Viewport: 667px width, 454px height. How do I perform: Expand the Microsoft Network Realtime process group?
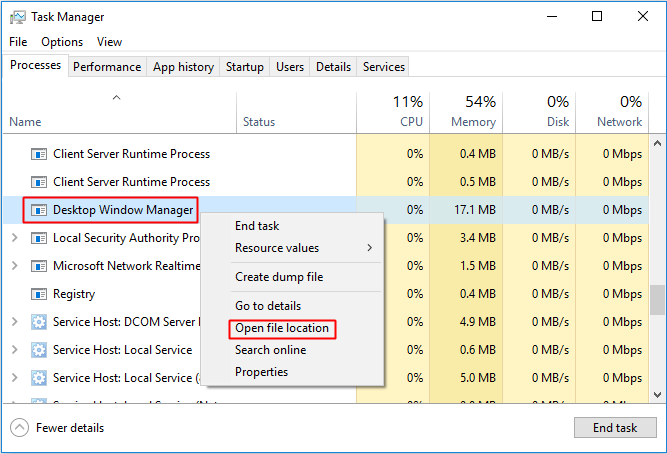pos(14,266)
